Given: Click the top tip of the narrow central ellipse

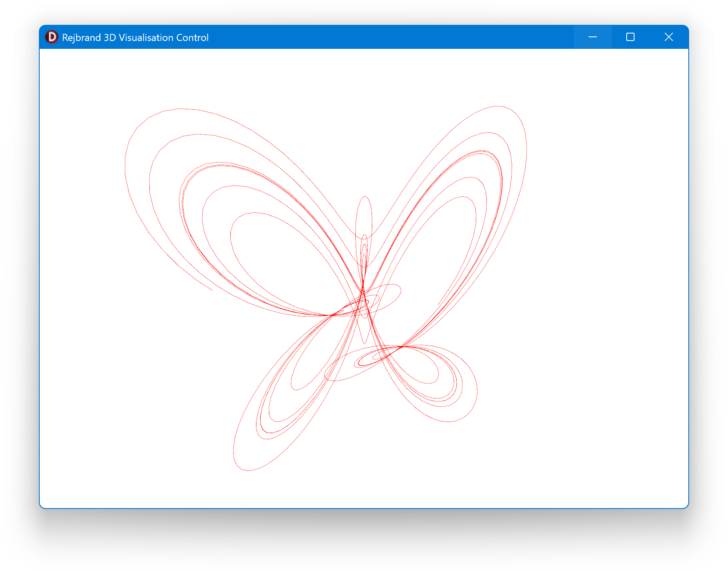Looking at the screenshot, I should (x=365, y=197).
